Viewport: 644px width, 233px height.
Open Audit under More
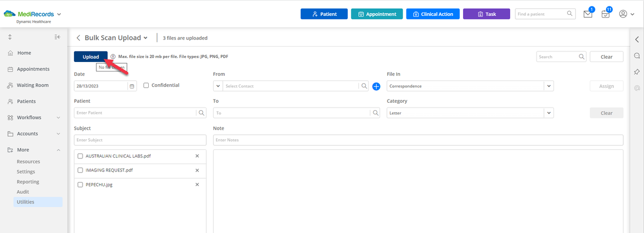coord(23,192)
